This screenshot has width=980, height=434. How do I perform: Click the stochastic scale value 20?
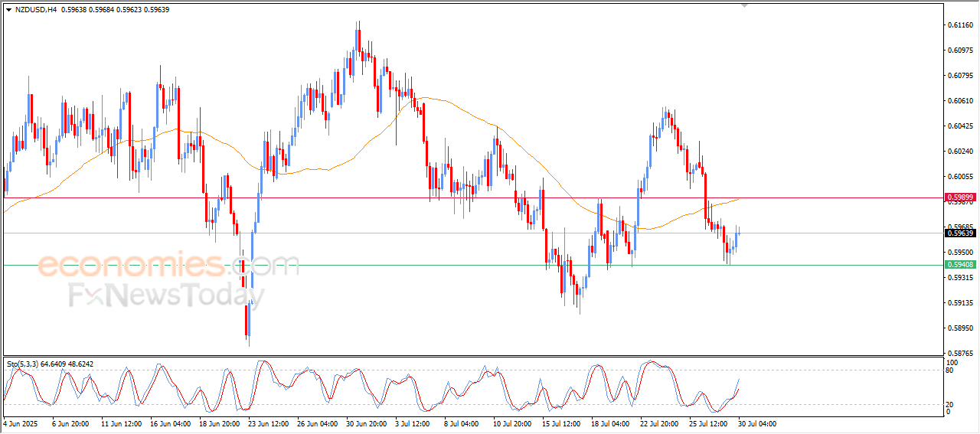[951, 403]
